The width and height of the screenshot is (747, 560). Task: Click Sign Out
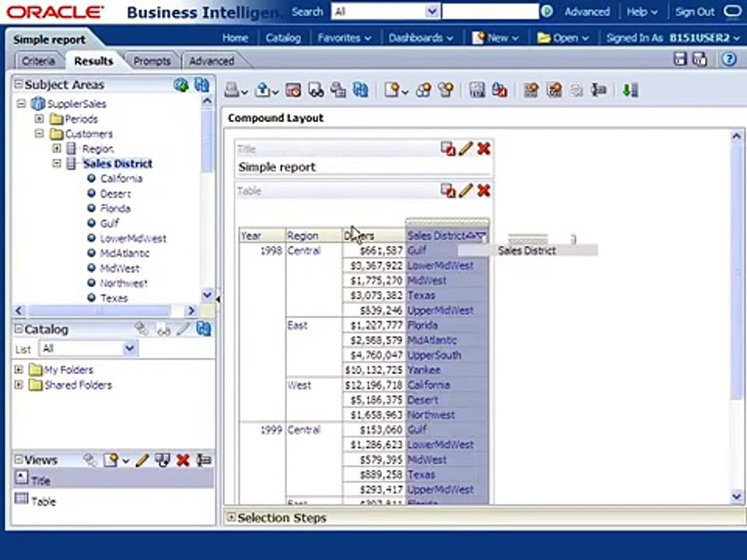tap(695, 12)
